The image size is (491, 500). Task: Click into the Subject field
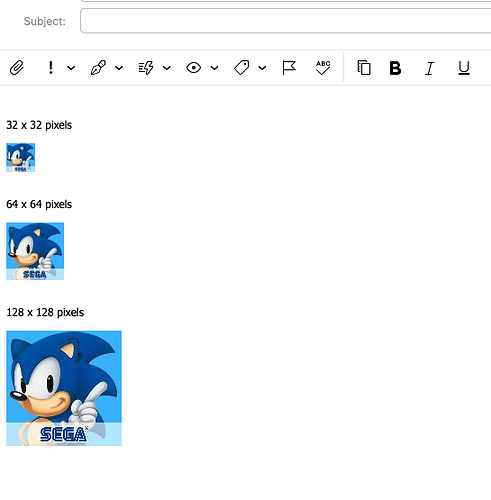pyautogui.click(x=286, y=21)
